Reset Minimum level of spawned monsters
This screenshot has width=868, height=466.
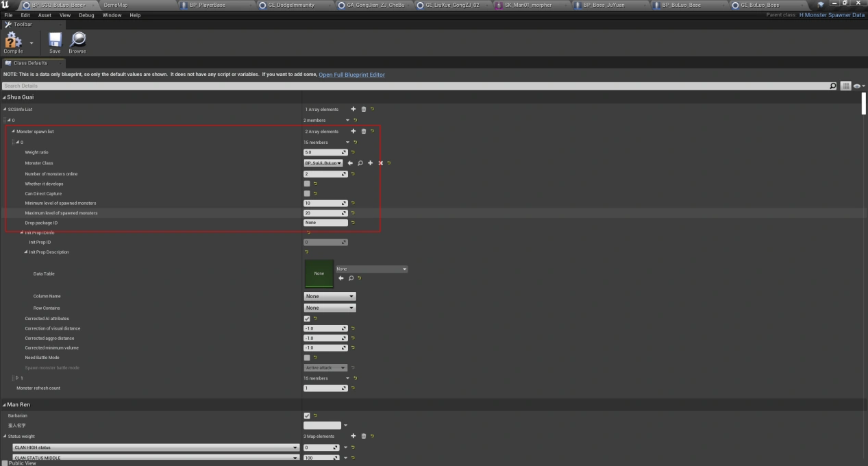pyautogui.click(x=354, y=204)
